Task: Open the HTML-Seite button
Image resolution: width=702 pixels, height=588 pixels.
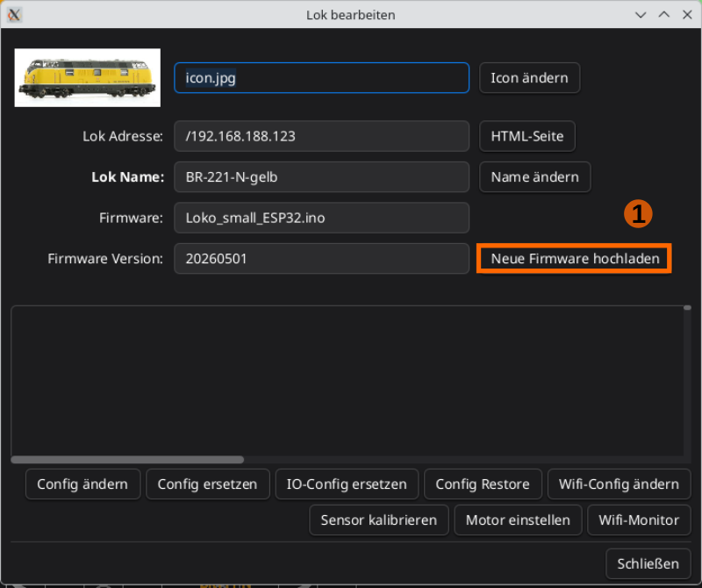Action: coord(527,136)
